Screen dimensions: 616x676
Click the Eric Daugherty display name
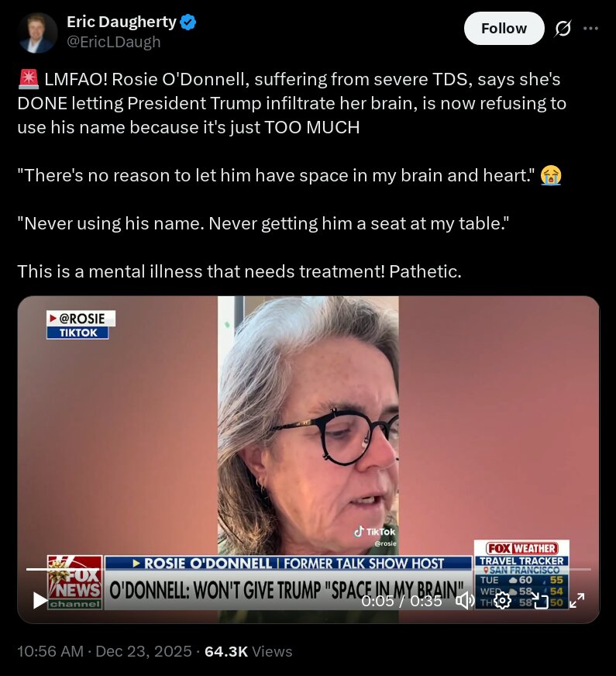pos(122,22)
